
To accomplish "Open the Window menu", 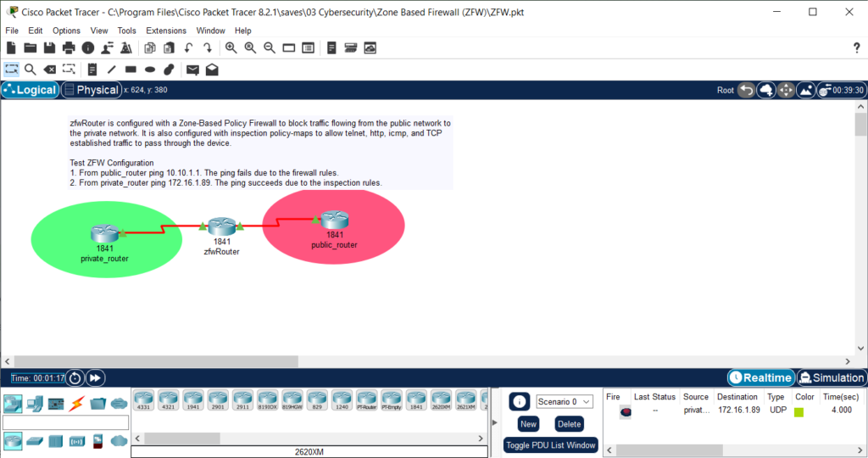I will [211, 31].
